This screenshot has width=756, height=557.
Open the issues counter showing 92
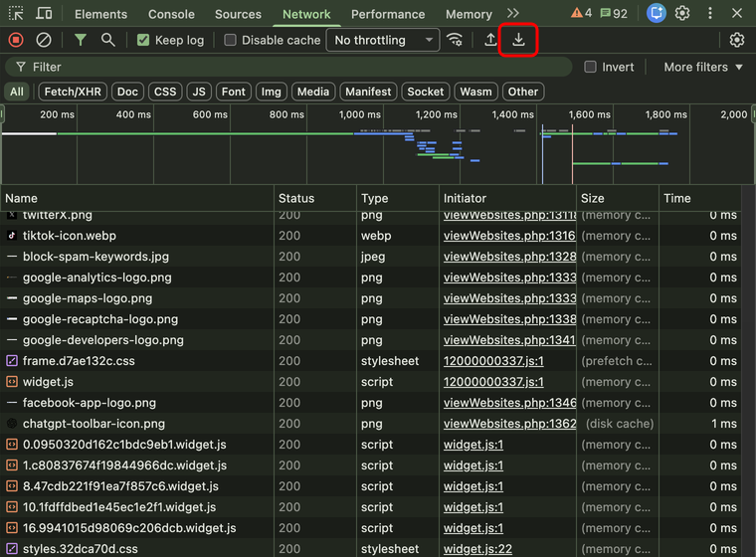pos(614,14)
